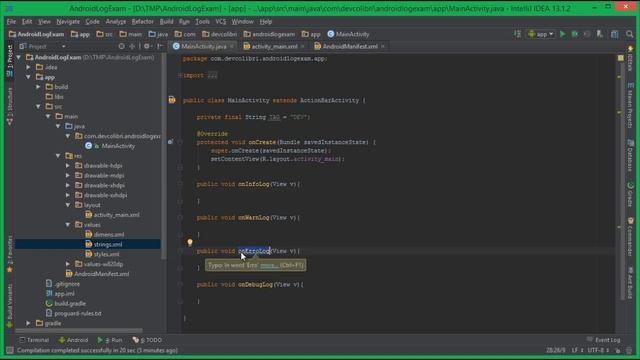Toggle read-only lock icon in status bar
640x360 pixels.
point(618,350)
